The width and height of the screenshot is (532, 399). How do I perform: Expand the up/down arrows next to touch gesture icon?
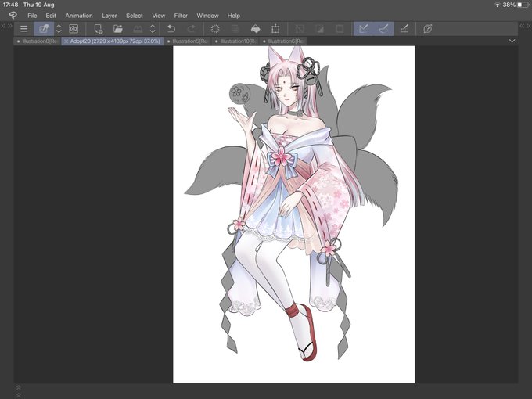click(59, 29)
